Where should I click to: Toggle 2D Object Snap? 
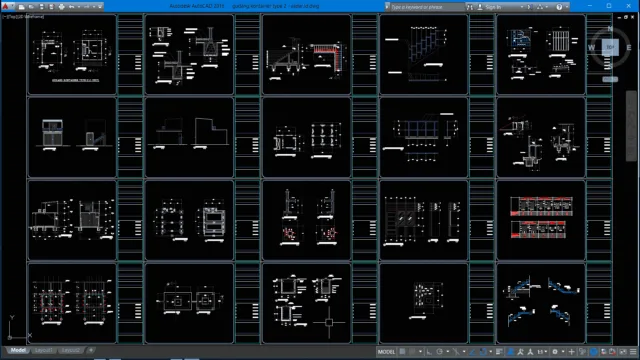click(483, 351)
